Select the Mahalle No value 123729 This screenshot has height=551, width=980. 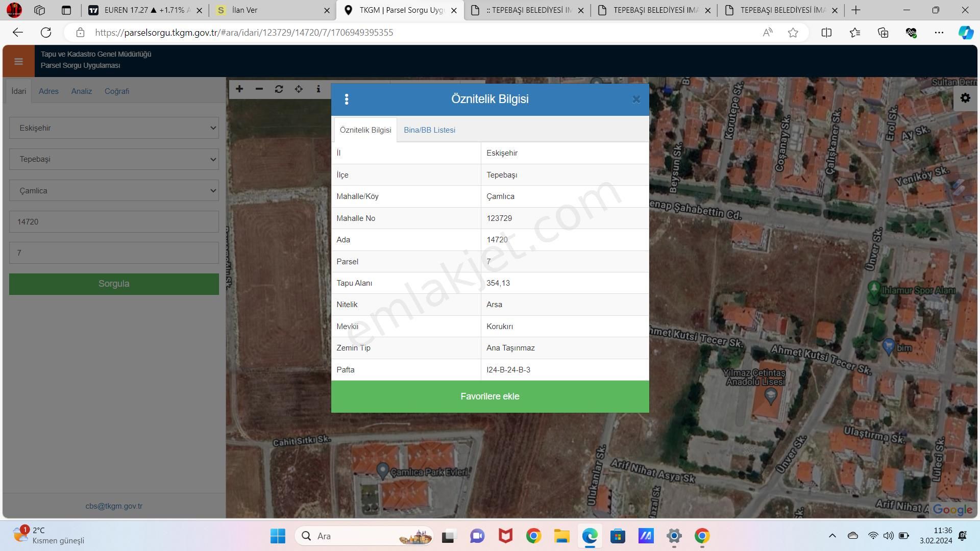click(499, 218)
